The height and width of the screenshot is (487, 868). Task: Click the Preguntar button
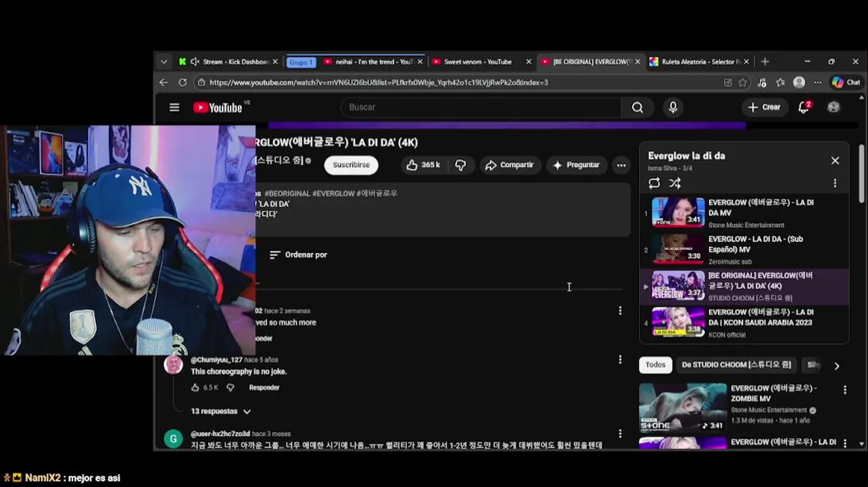pos(576,165)
